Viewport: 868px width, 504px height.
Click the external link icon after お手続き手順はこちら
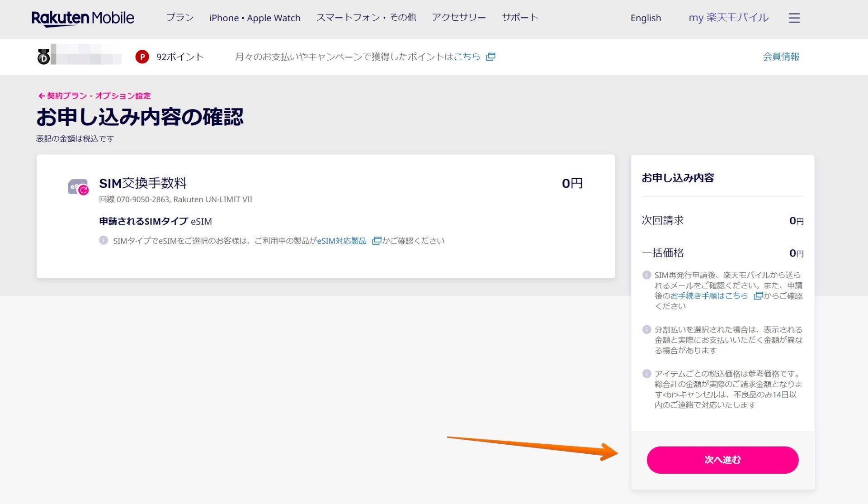point(758,295)
